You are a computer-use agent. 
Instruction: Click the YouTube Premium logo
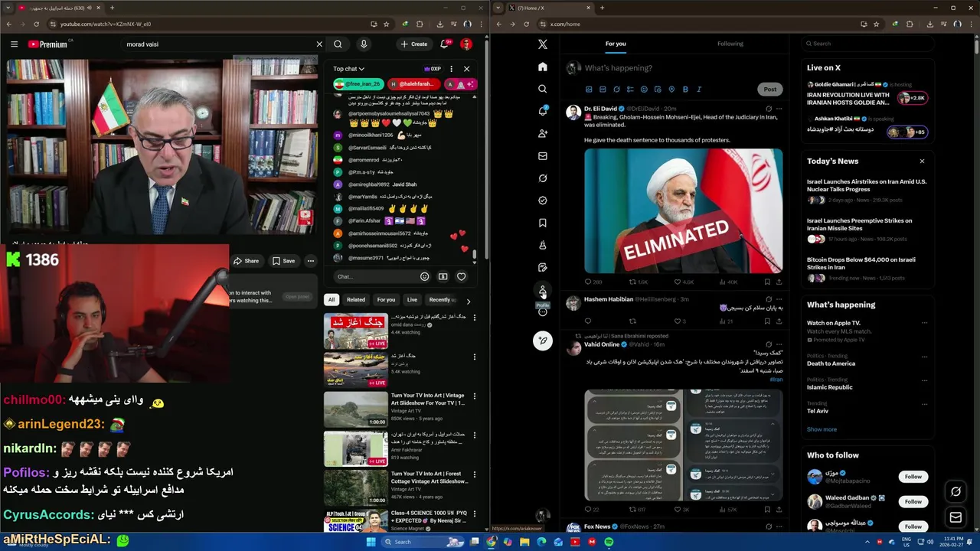point(48,44)
